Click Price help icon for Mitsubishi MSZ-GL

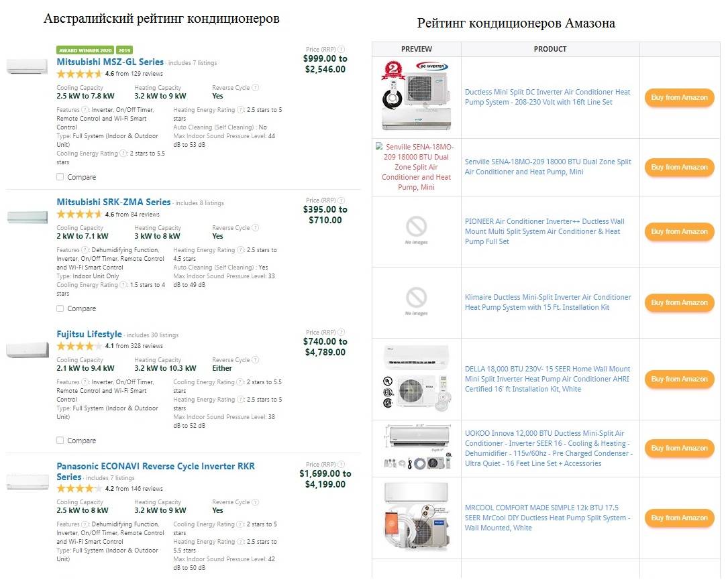click(342, 49)
